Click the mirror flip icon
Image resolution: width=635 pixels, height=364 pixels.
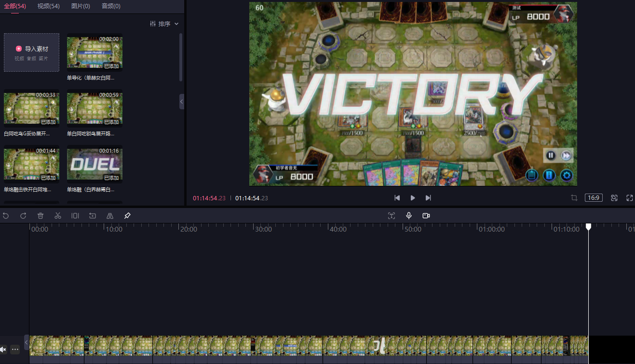click(x=110, y=216)
